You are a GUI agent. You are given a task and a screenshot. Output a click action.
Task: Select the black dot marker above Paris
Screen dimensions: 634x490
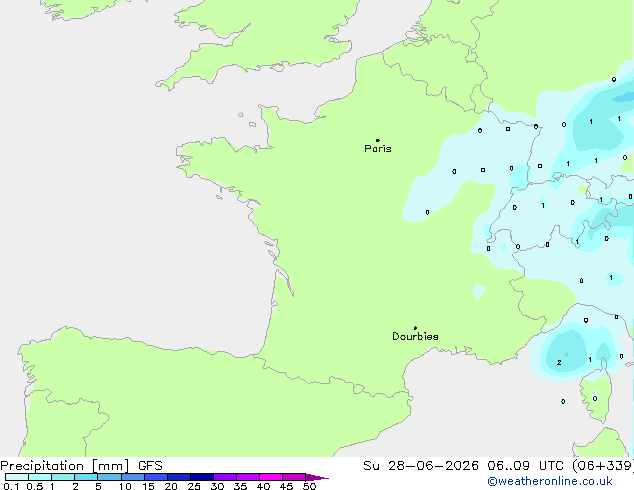(378, 140)
